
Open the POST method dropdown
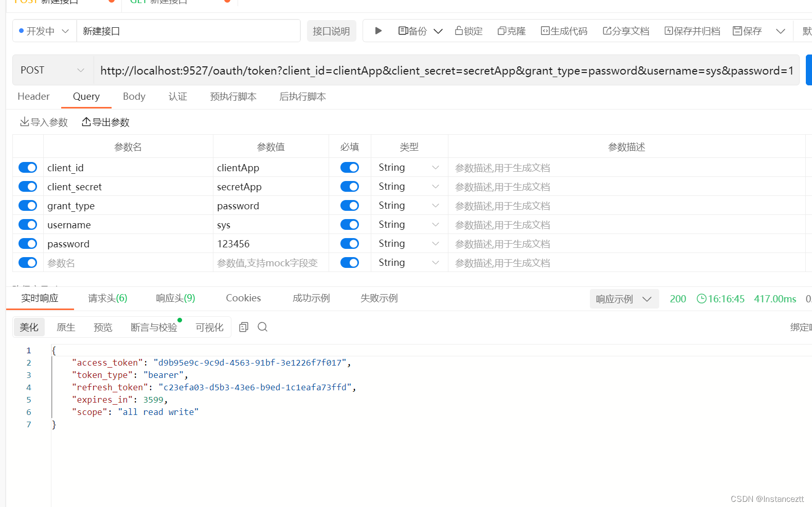click(x=53, y=70)
